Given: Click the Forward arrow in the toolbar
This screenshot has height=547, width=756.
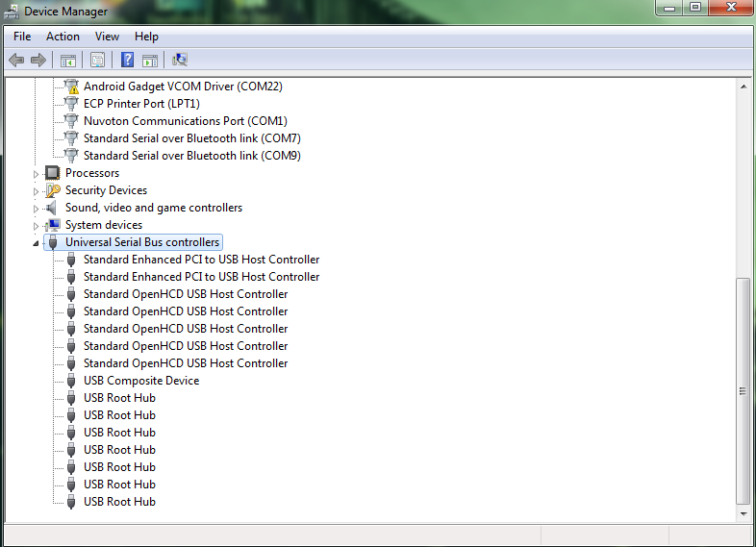Looking at the screenshot, I should (38, 61).
